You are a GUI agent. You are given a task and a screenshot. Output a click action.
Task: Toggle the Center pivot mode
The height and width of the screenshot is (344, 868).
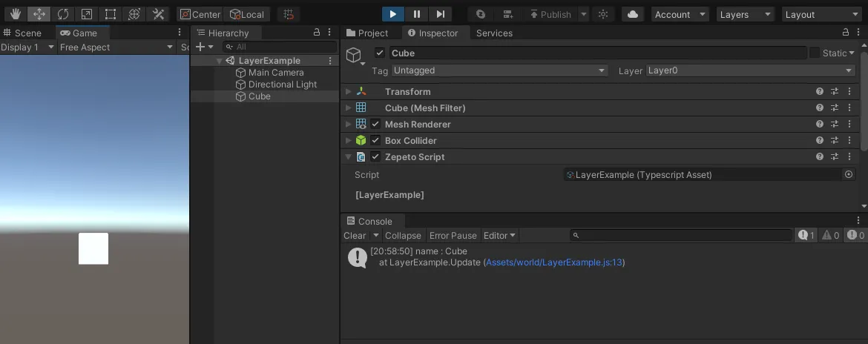pyautogui.click(x=200, y=14)
